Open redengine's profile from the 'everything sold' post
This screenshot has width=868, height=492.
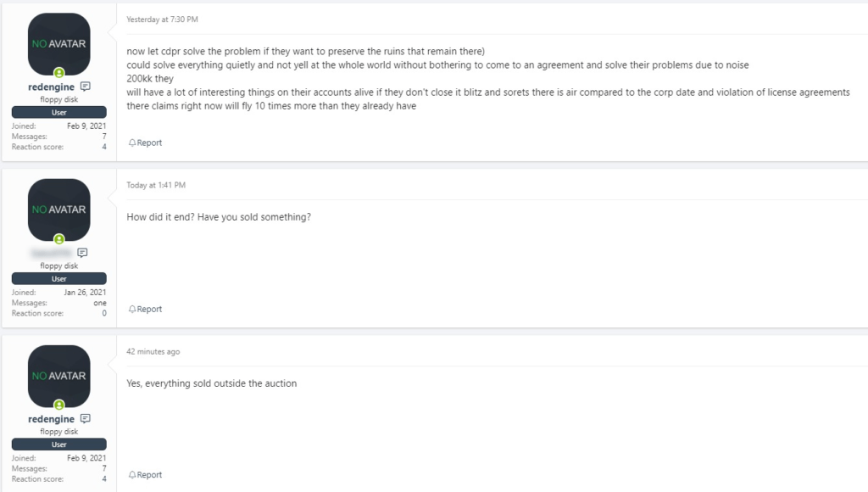click(52, 419)
